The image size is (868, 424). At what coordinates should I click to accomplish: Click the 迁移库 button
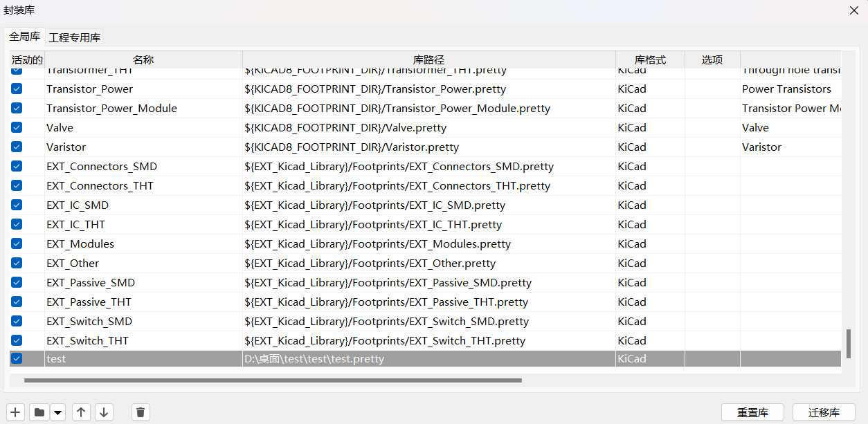[x=823, y=412]
